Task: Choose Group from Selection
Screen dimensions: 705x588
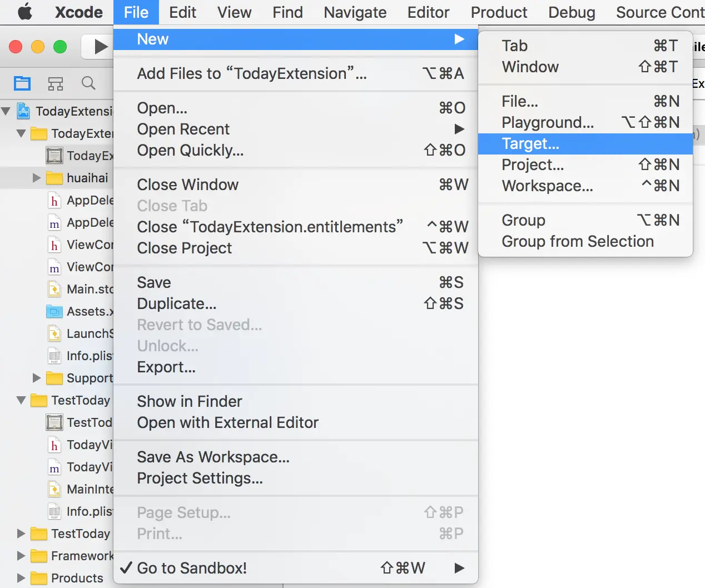Action: (x=585, y=241)
